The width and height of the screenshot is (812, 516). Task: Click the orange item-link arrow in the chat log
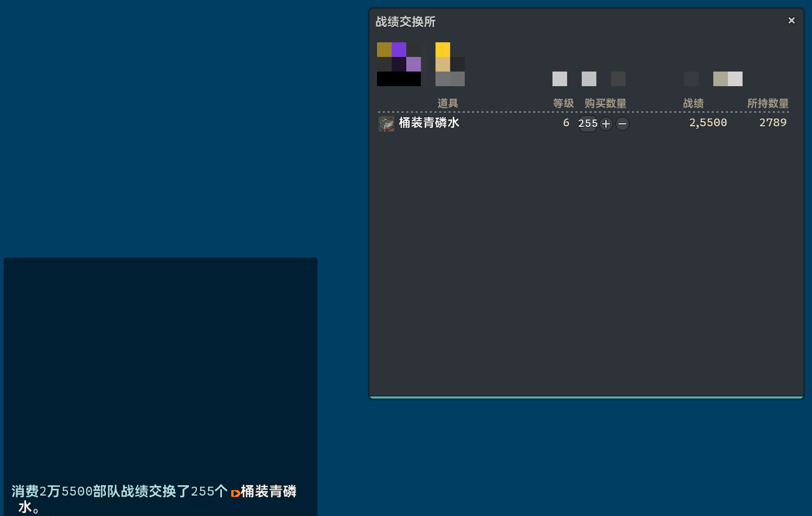coord(235,492)
